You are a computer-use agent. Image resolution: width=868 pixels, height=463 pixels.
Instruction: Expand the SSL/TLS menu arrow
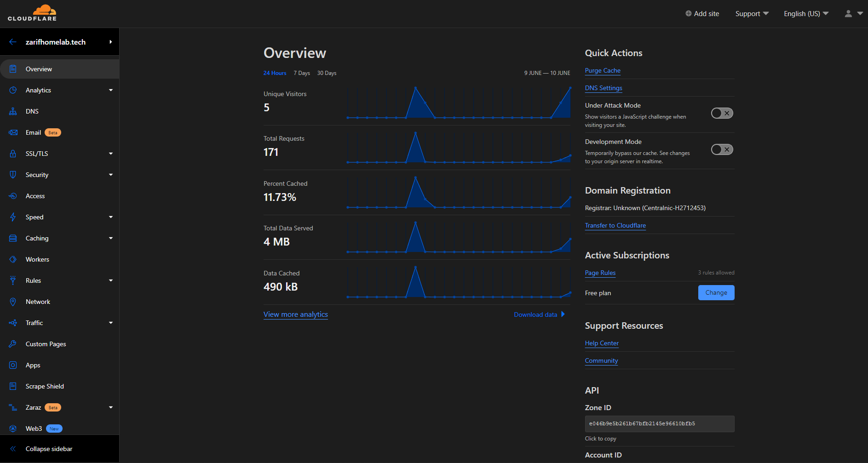tap(110, 154)
